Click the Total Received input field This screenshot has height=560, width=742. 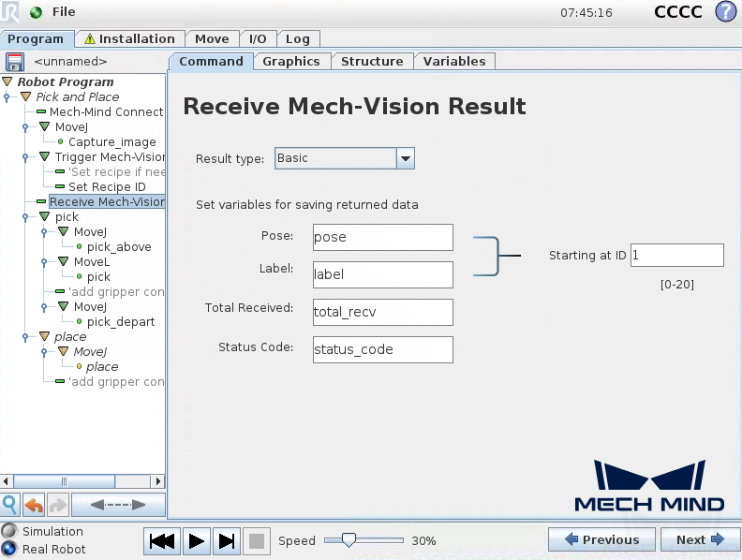[x=383, y=312]
